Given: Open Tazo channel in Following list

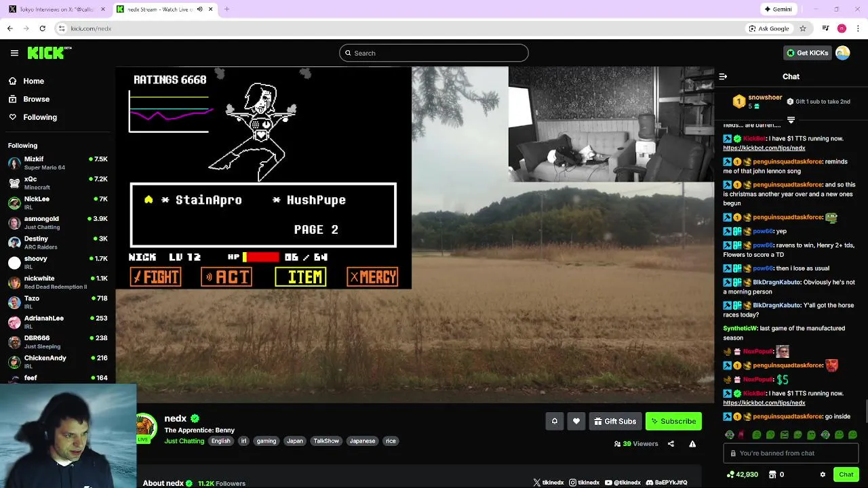Looking at the screenshot, I should pos(58,302).
